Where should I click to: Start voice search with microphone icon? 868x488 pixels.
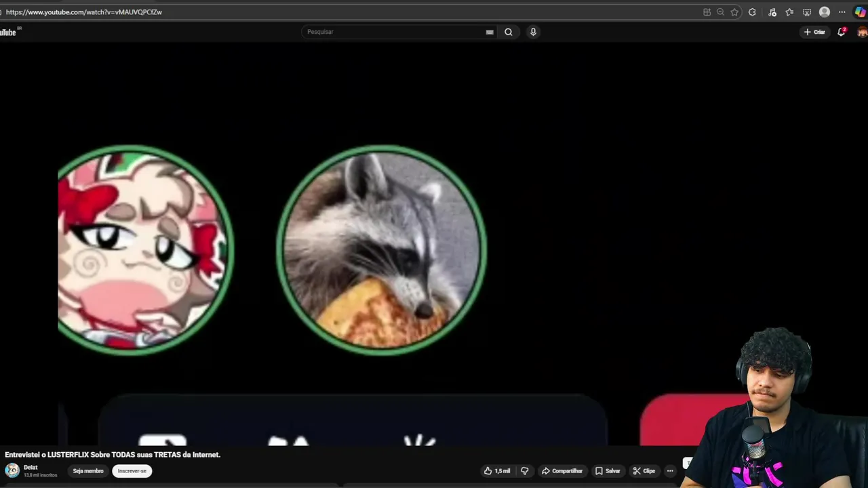click(x=533, y=32)
